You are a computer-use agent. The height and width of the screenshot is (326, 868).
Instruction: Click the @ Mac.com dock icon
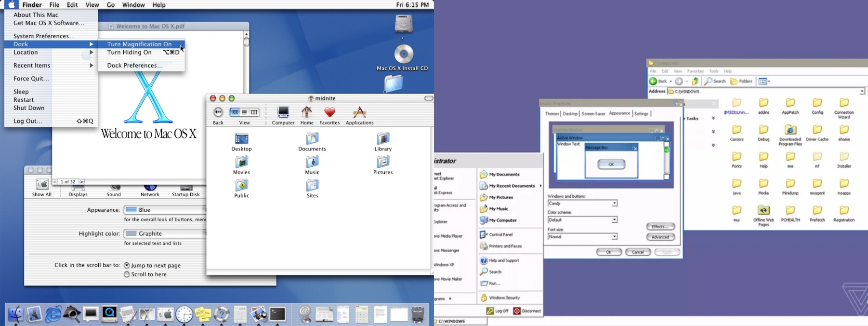click(x=305, y=314)
